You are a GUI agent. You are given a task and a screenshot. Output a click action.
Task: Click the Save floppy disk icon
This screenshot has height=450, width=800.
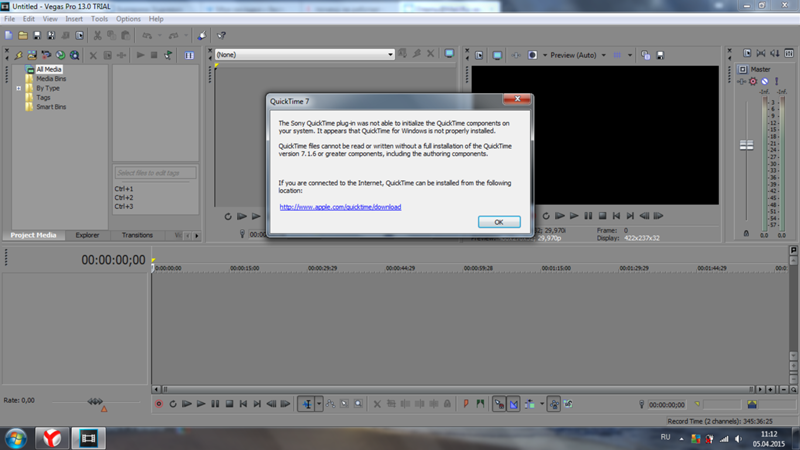[37, 35]
